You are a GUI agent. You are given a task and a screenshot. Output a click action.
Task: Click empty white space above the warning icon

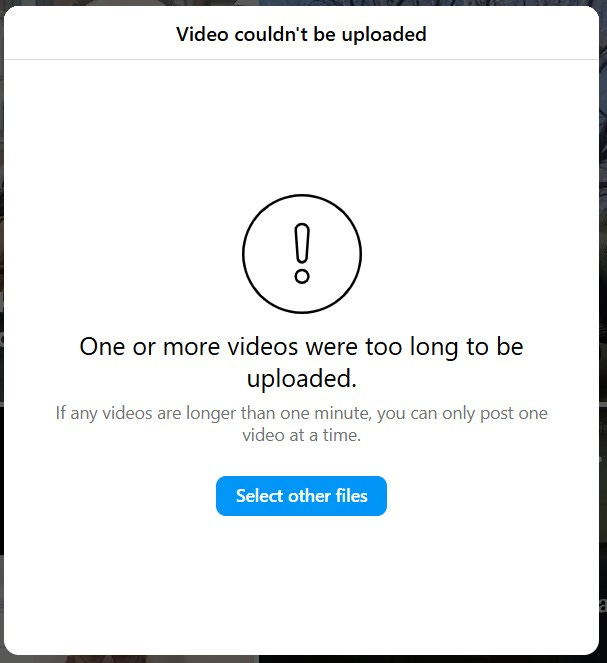[301, 127]
